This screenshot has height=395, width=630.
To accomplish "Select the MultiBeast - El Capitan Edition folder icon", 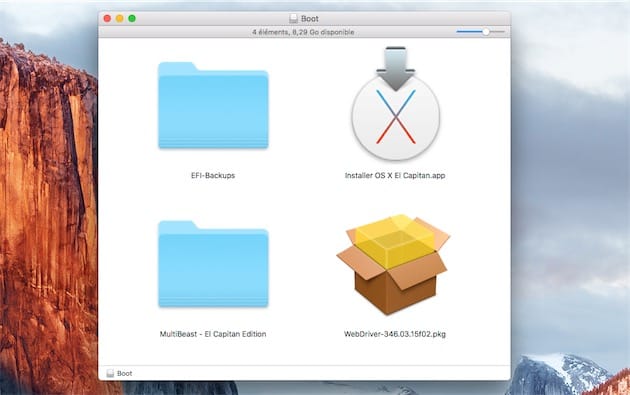I will click(x=213, y=264).
